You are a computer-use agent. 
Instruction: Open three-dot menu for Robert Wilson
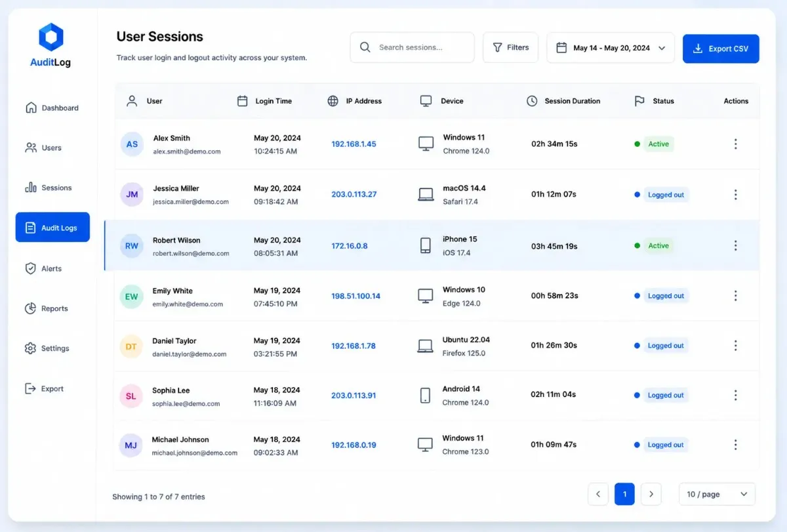(736, 245)
